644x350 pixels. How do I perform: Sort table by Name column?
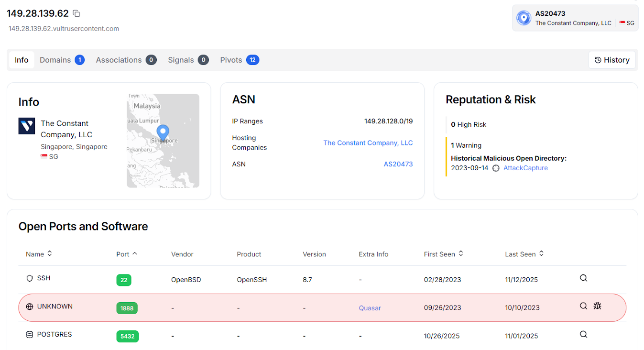tap(50, 254)
